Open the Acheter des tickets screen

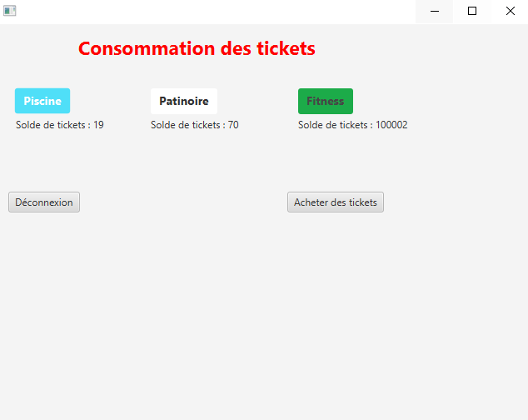point(336,202)
